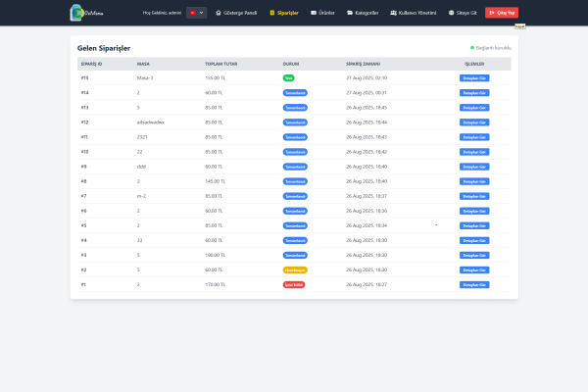Screen dimensions: 588x392
Task: Click the green connection status indicator
Action: (x=491, y=47)
